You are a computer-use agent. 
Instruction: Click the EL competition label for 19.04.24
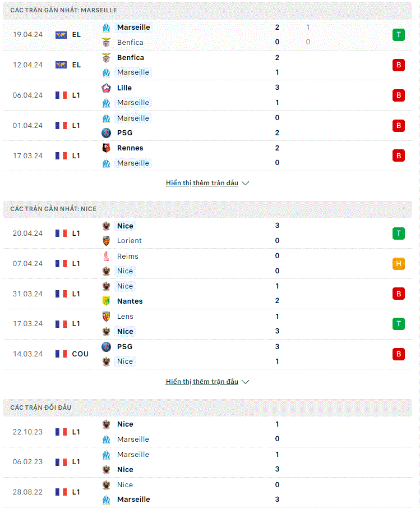(x=76, y=35)
